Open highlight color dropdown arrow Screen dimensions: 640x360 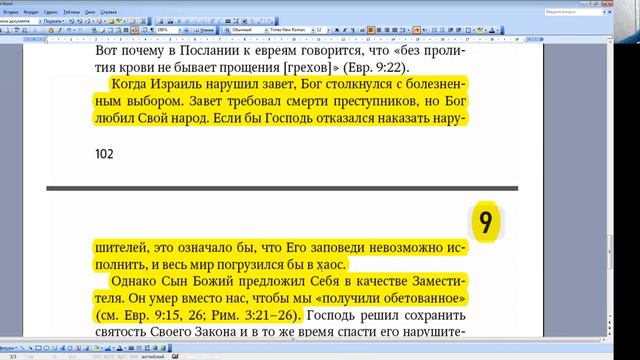pyautogui.click(x=486, y=30)
